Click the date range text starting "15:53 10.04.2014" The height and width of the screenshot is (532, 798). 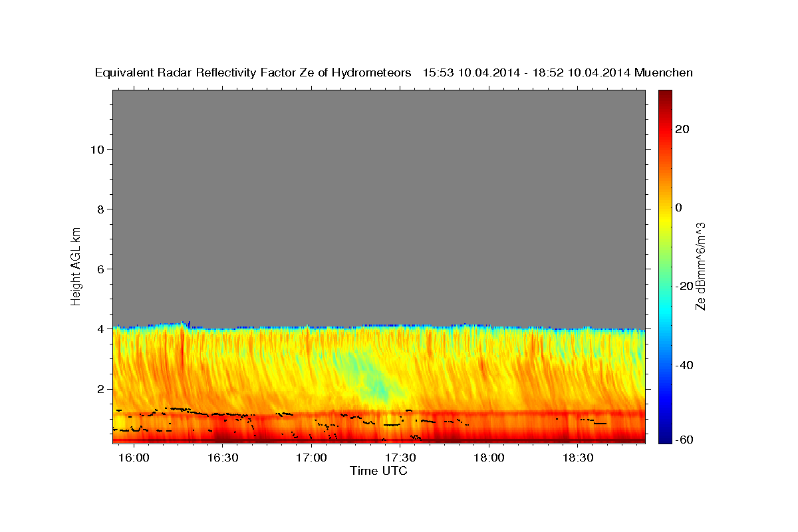coord(527,73)
